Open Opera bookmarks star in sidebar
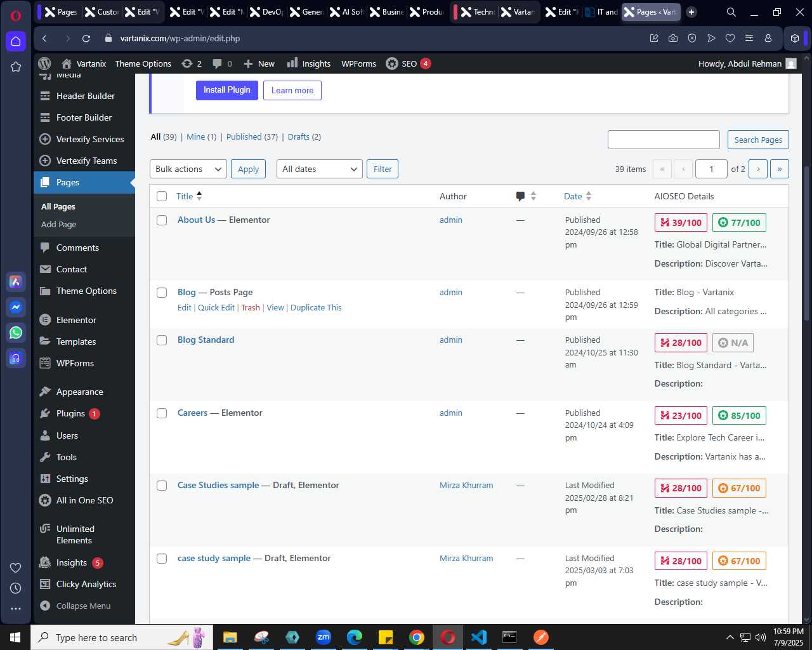This screenshot has width=812, height=650. [x=16, y=67]
